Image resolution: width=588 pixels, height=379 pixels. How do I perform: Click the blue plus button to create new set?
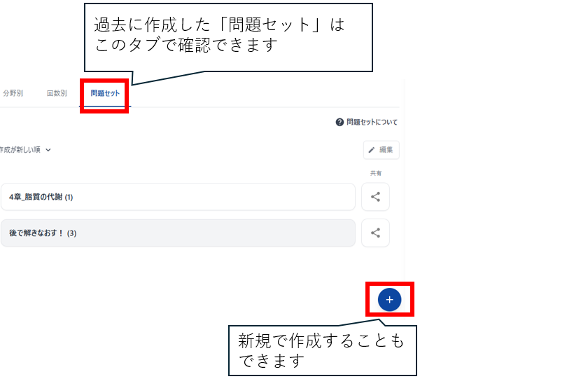point(390,299)
